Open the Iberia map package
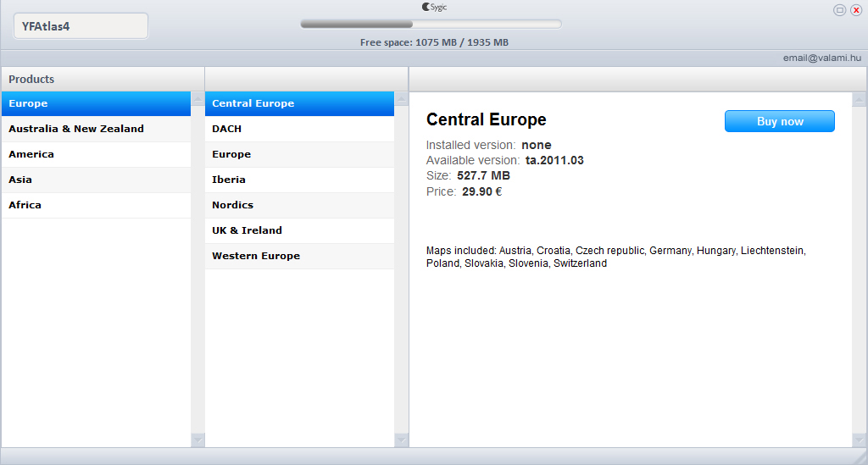Image resolution: width=868 pixels, height=465 pixels. coord(299,180)
